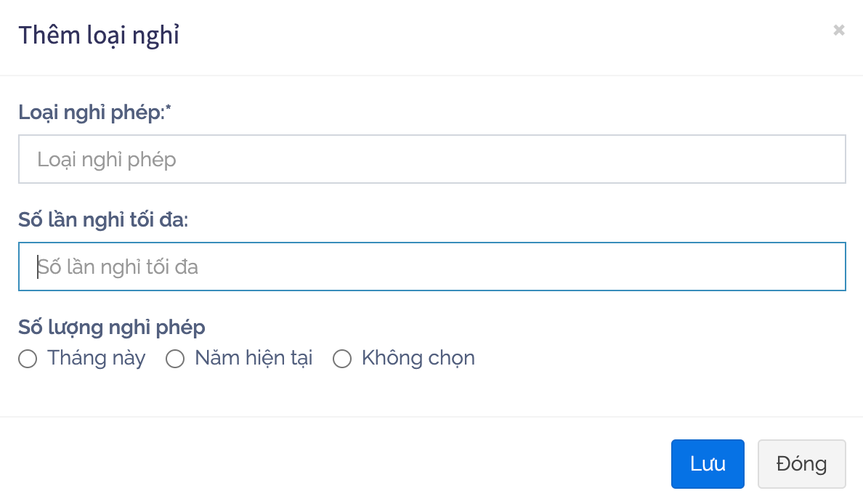
Task: Click the Không chọn label text
Action: (418, 358)
